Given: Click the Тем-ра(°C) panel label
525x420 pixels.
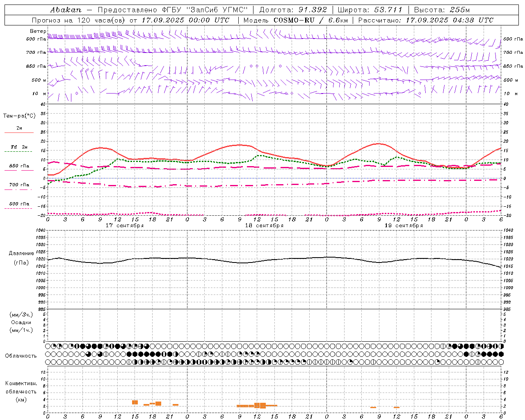Looking at the screenshot, I should coord(19,116).
